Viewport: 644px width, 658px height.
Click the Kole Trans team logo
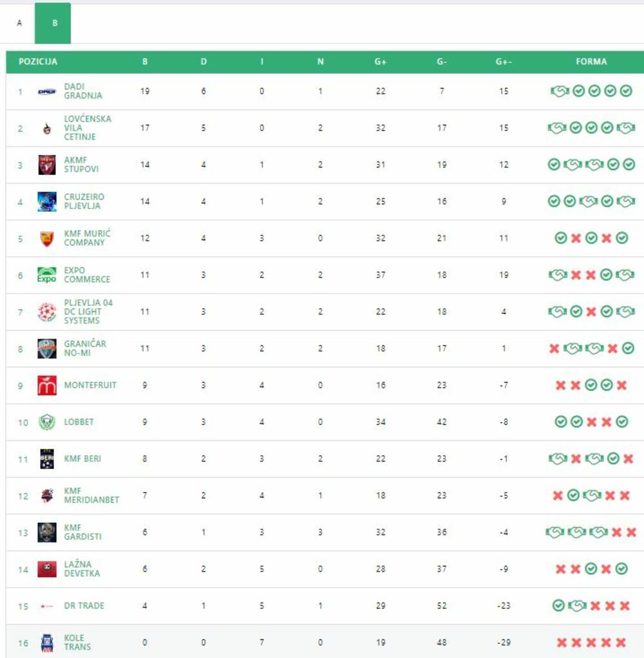pyautogui.click(x=47, y=643)
